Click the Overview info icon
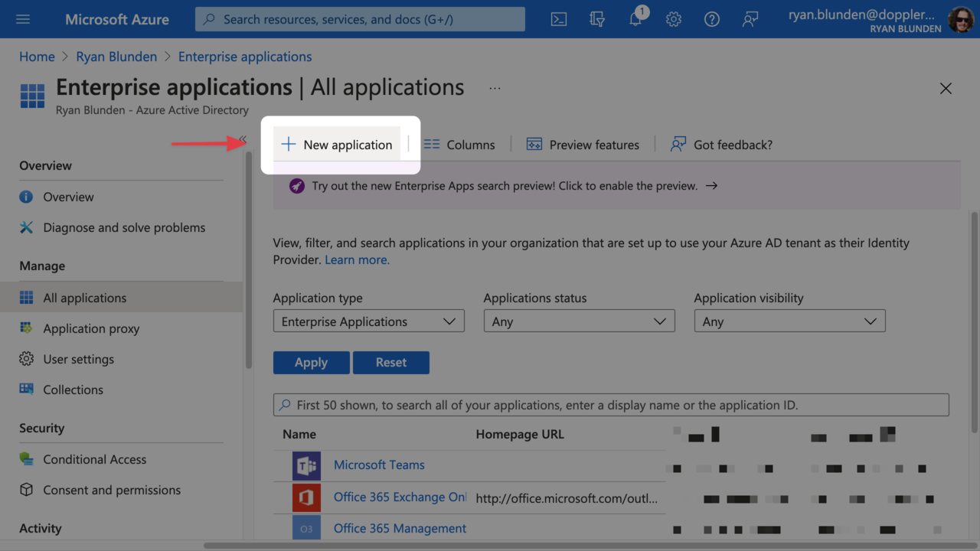980x551 pixels. (26, 197)
